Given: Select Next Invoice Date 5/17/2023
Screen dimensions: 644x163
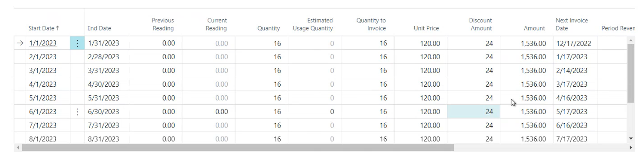Looking at the screenshot, I should tap(575, 112).
